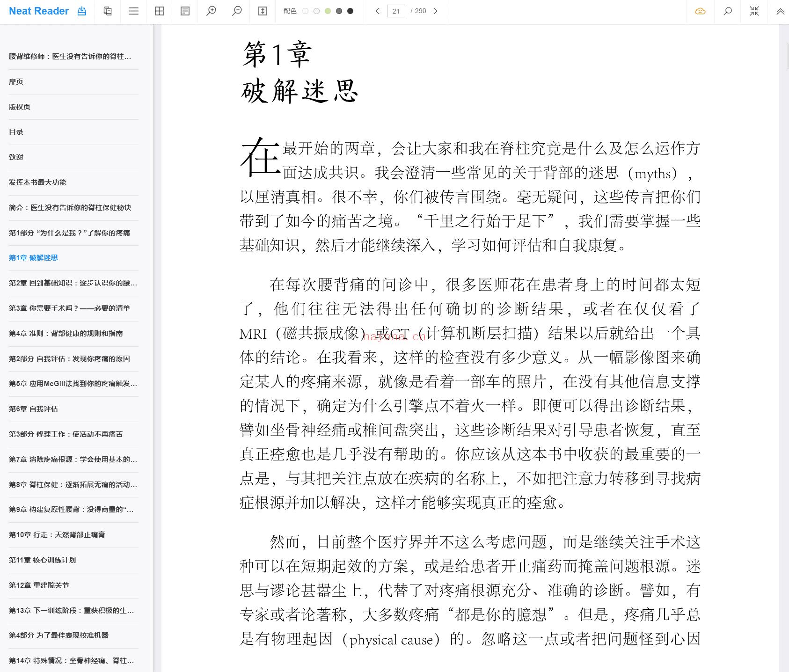Open 第7章 消除疼痛根源 entry
This screenshot has width=789, height=672.
[x=73, y=460]
